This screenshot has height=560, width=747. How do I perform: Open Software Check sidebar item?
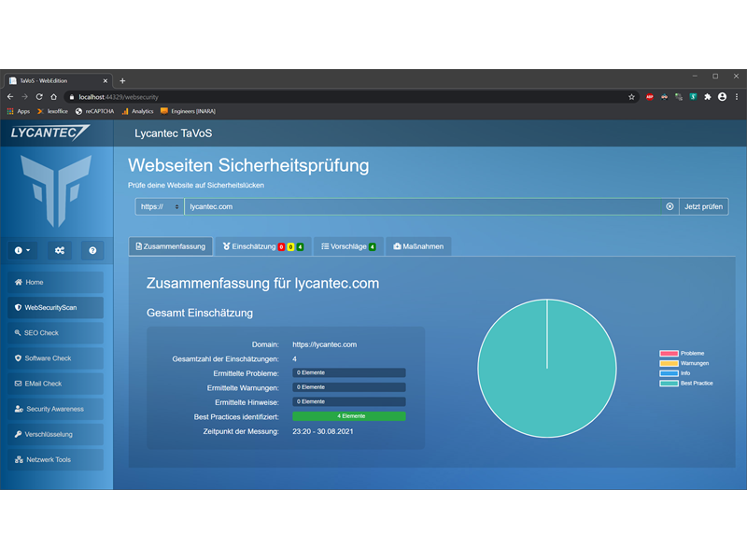(55, 358)
